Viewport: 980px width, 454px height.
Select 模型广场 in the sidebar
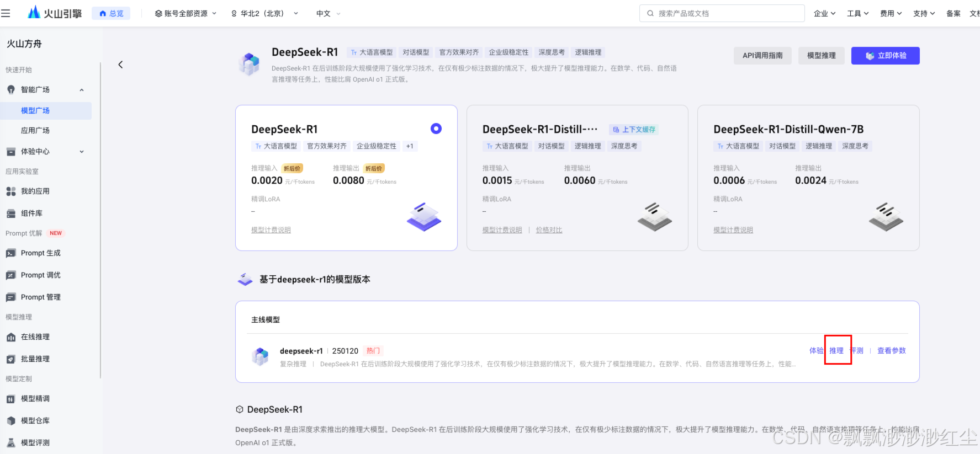(46, 110)
